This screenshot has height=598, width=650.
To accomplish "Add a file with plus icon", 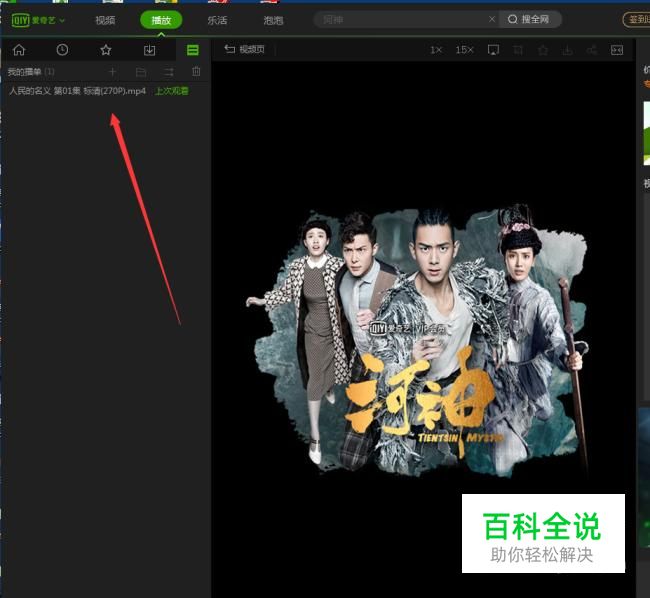I will click(112, 72).
